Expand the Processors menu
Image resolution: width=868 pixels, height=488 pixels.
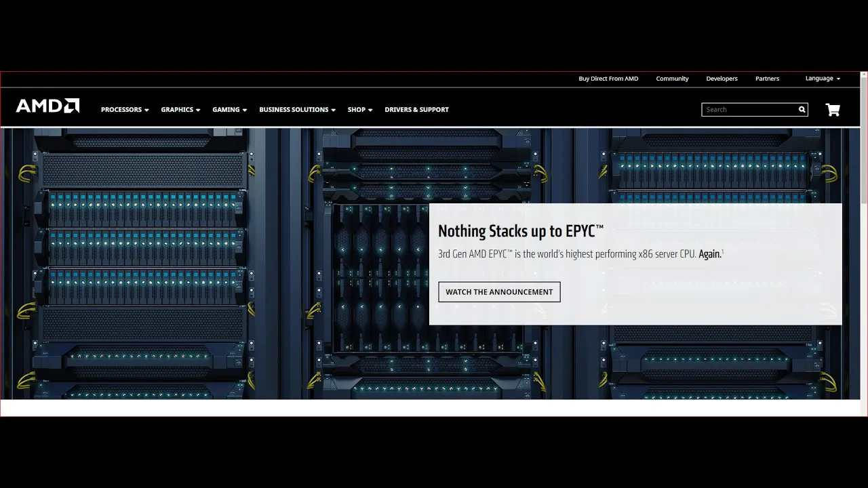125,110
